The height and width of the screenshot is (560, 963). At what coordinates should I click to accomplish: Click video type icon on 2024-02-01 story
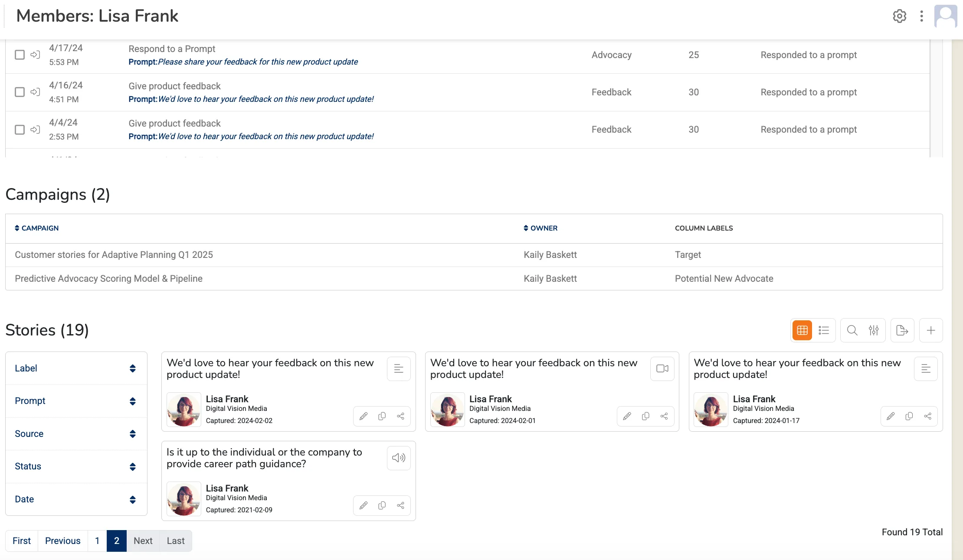[x=662, y=369]
